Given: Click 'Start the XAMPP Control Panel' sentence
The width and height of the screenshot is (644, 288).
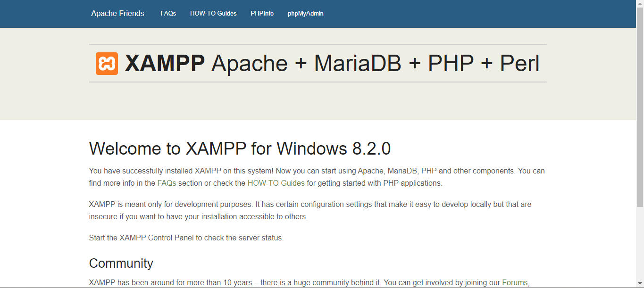Looking at the screenshot, I should coord(186,238).
